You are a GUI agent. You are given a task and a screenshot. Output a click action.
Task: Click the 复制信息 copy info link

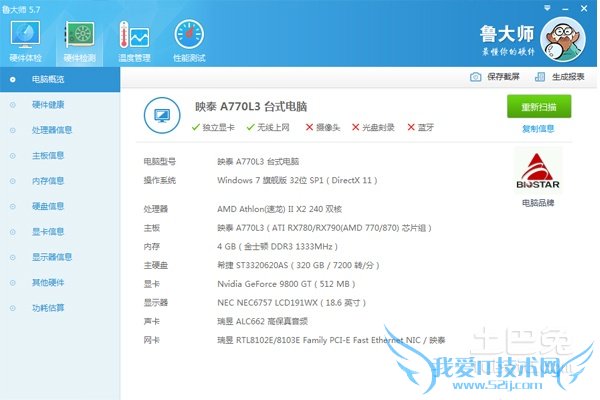(538, 129)
